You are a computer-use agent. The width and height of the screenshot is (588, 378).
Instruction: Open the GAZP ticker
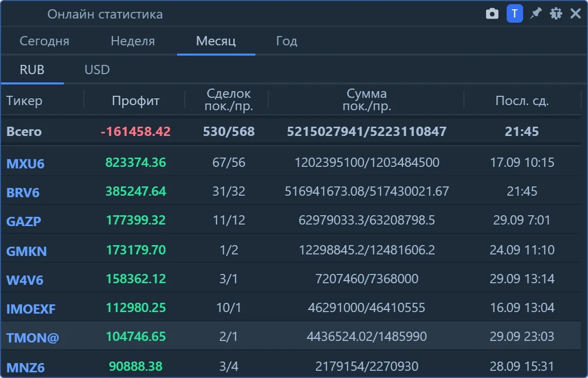[24, 221]
